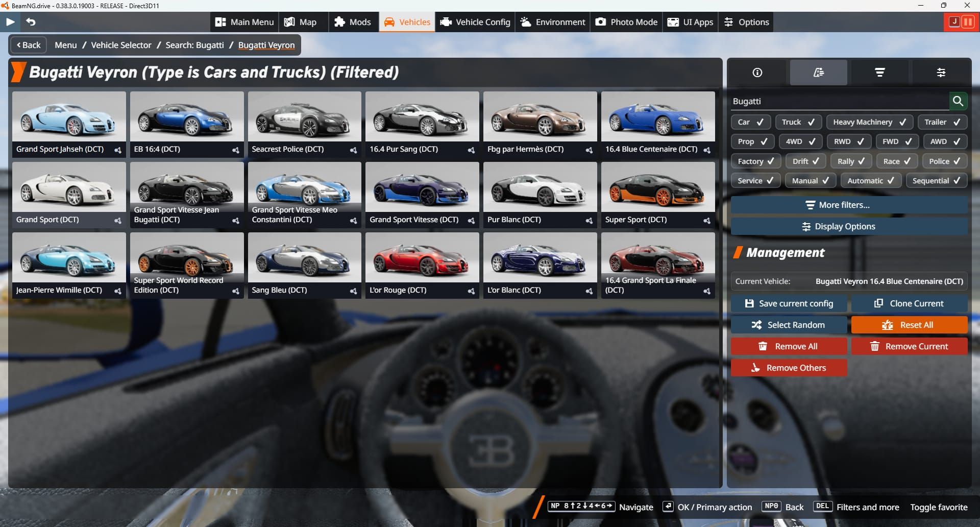Click the red pause icon top-right

click(x=969, y=22)
